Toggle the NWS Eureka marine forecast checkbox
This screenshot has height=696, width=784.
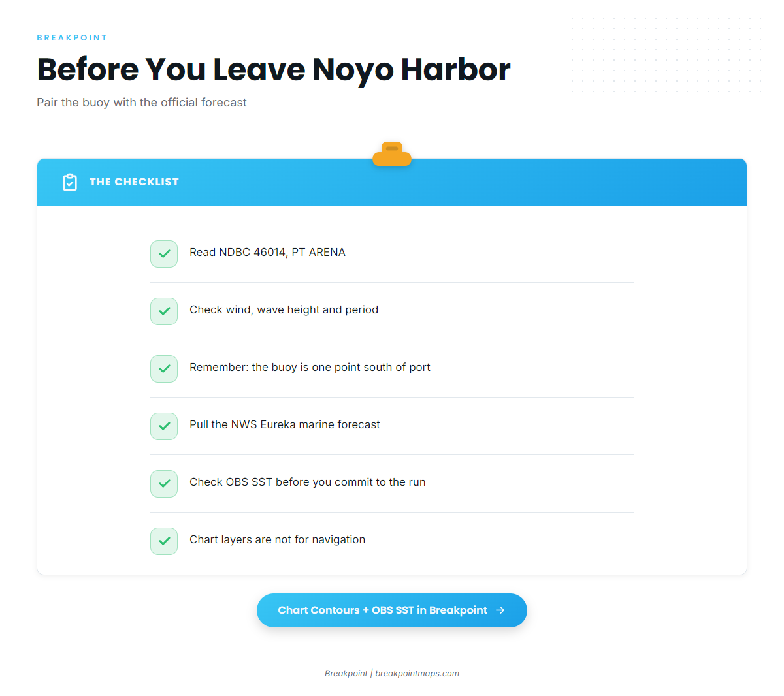[164, 426]
